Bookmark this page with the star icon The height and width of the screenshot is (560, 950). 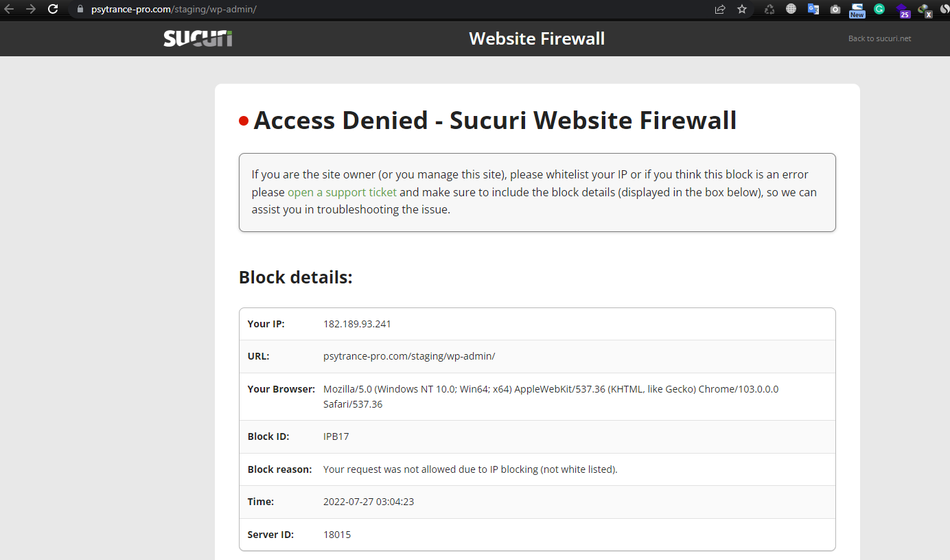coord(742,10)
